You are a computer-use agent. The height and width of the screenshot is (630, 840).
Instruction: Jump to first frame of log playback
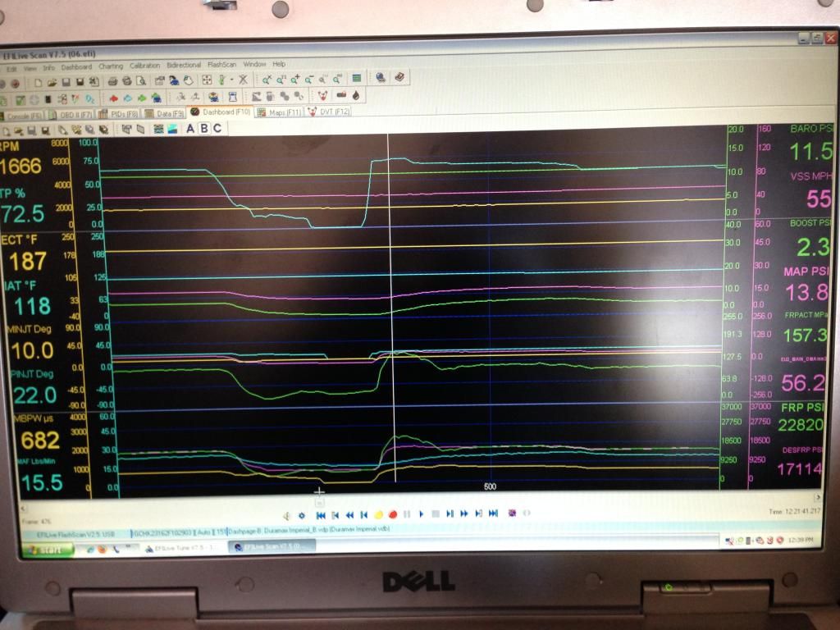click(x=321, y=515)
